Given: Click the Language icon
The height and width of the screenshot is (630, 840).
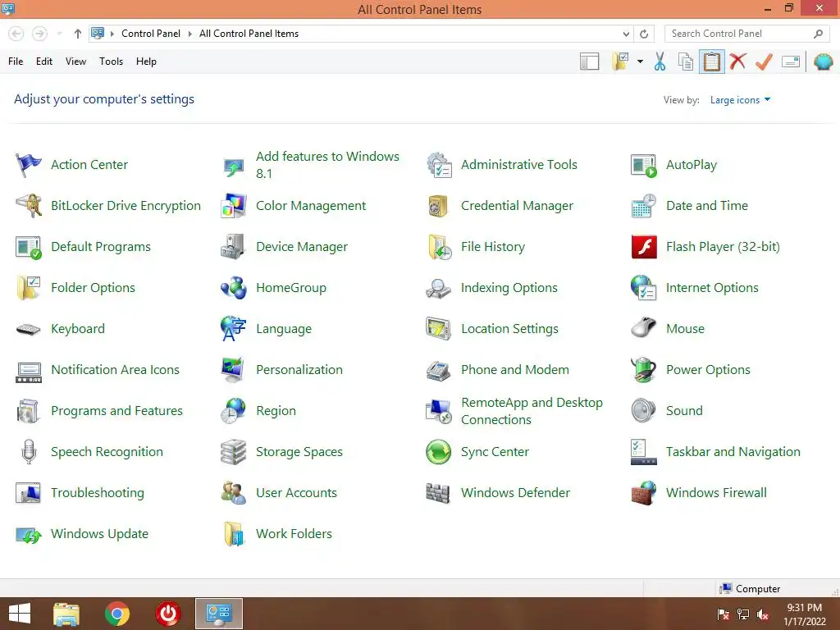Looking at the screenshot, I should (234, 329).
